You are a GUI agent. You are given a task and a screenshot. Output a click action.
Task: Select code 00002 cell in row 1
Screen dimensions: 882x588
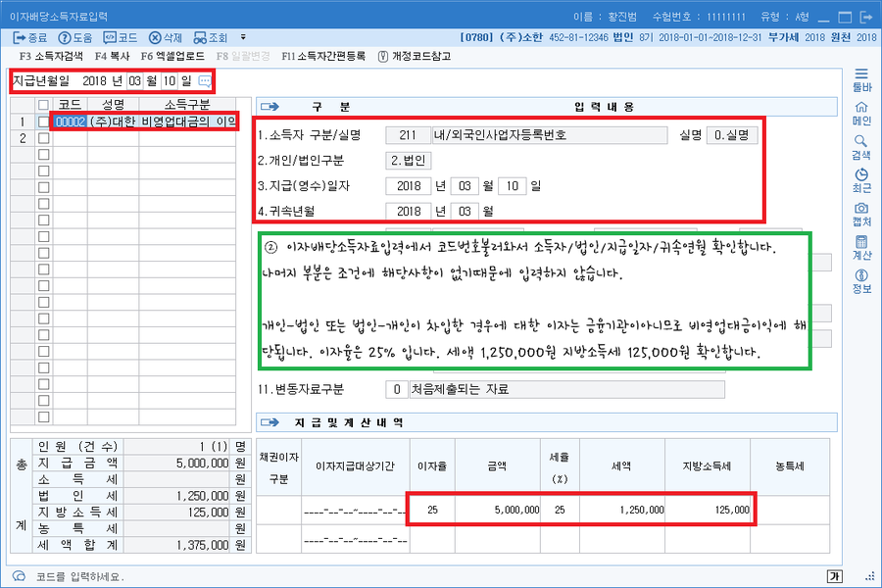(71, 122)
